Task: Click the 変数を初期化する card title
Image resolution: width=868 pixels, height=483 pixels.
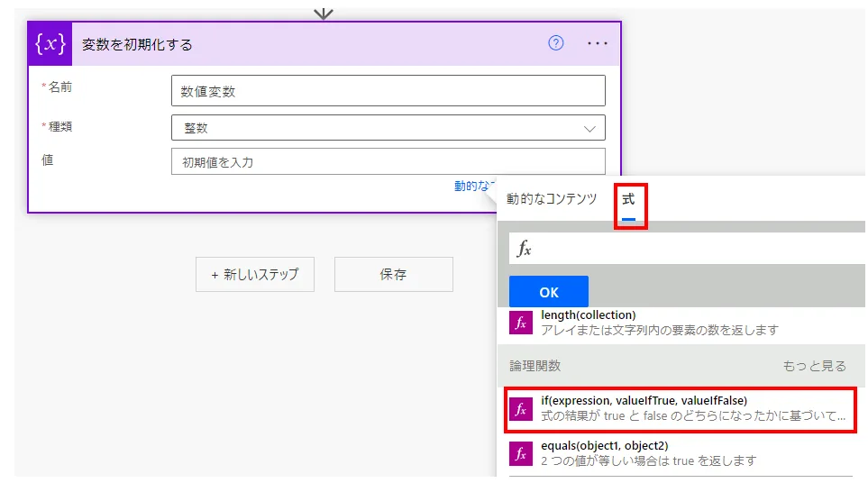Action: (138, 44)
